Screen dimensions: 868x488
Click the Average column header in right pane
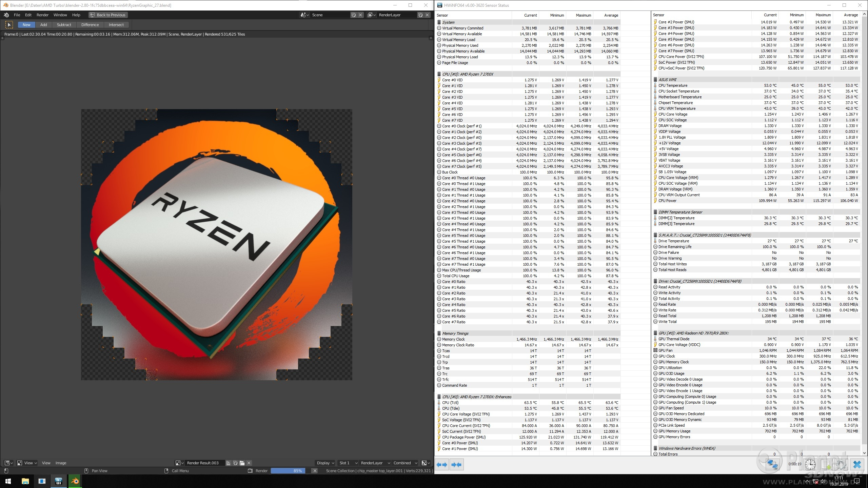847,15
